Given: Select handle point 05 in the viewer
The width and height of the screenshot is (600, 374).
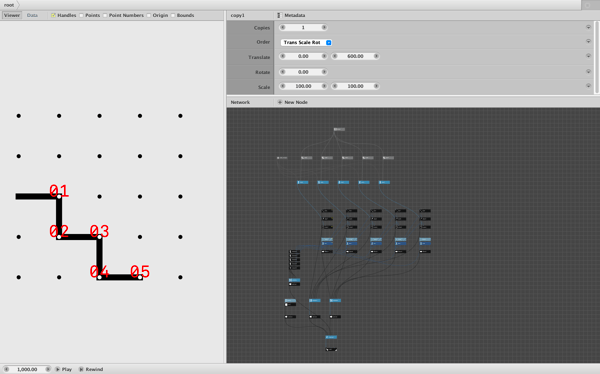Looking at the screenshot, I should tap(140, 277).
